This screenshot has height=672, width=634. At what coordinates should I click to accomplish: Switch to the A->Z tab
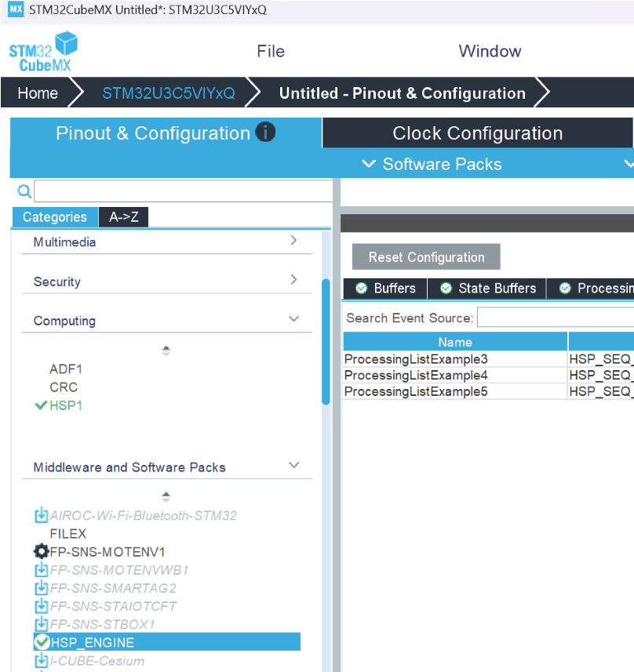coord(123,217)
